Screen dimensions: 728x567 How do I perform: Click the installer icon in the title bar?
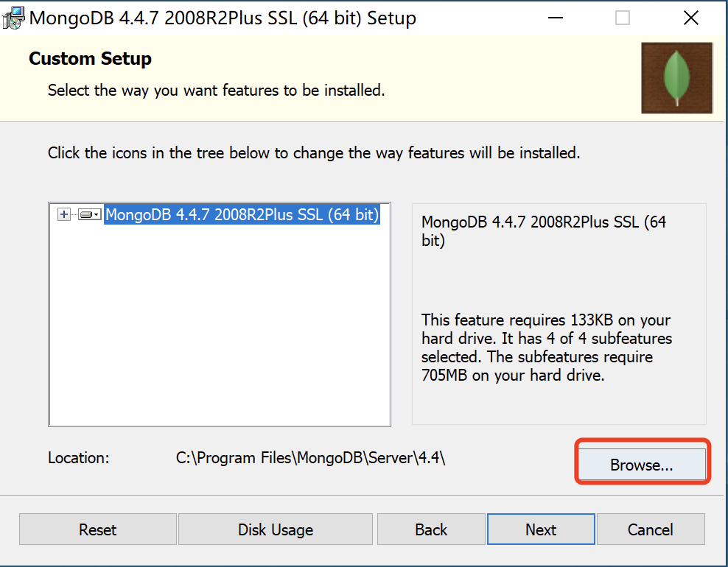13,18
